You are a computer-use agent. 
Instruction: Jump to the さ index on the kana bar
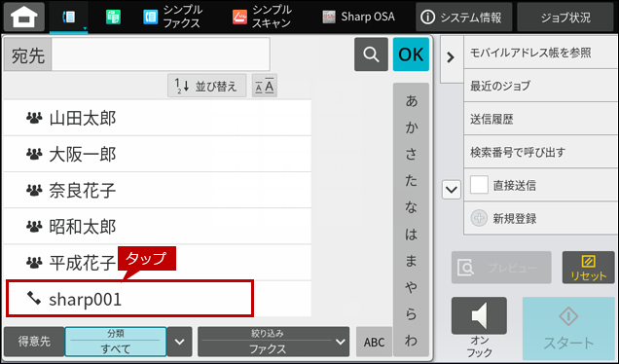tap(411, 154)
